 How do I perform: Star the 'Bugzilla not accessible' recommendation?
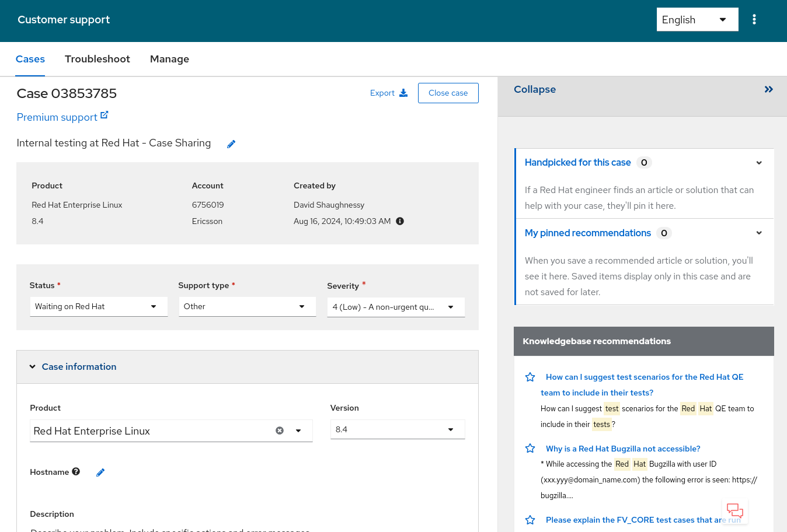pos(530,448)
